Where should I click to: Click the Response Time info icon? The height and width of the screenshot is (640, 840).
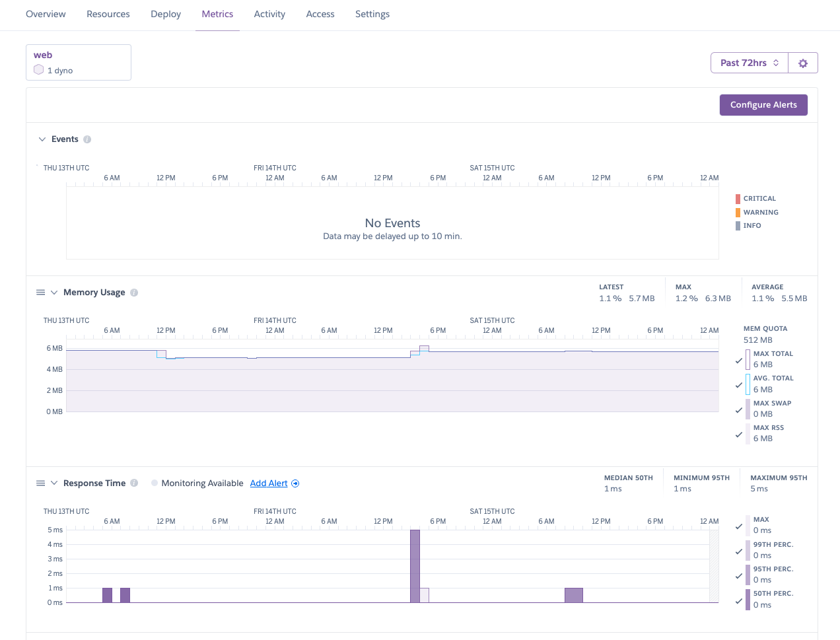(x=134, y=483)
